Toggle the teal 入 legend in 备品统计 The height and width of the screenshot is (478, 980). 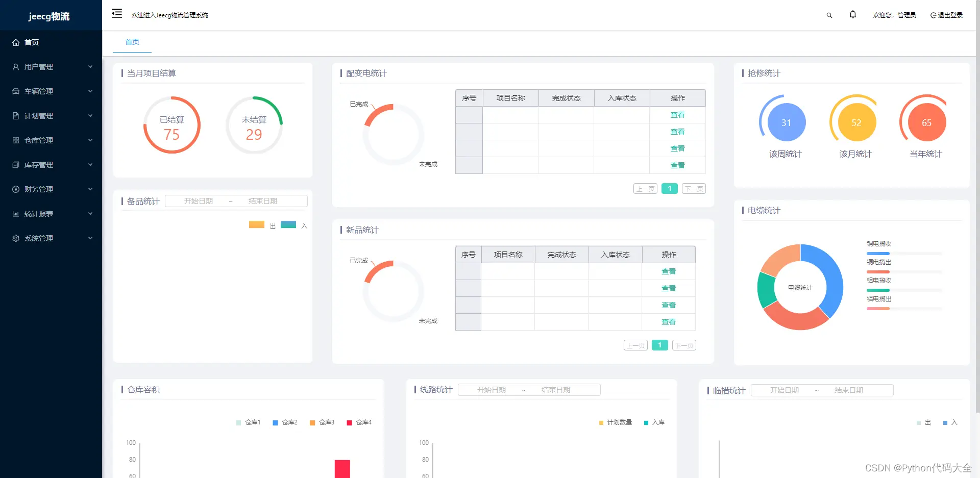294,225
